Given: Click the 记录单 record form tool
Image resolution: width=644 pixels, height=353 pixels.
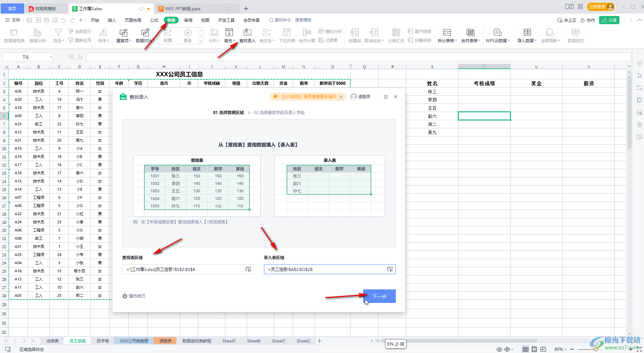Looking at the screenshot, I should [328, 40].
